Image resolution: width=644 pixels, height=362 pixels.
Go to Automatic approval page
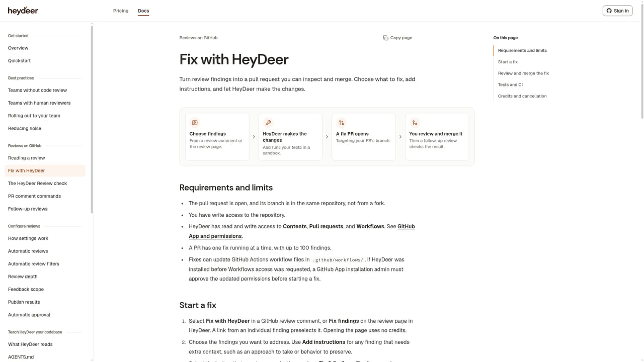point(45,315)
